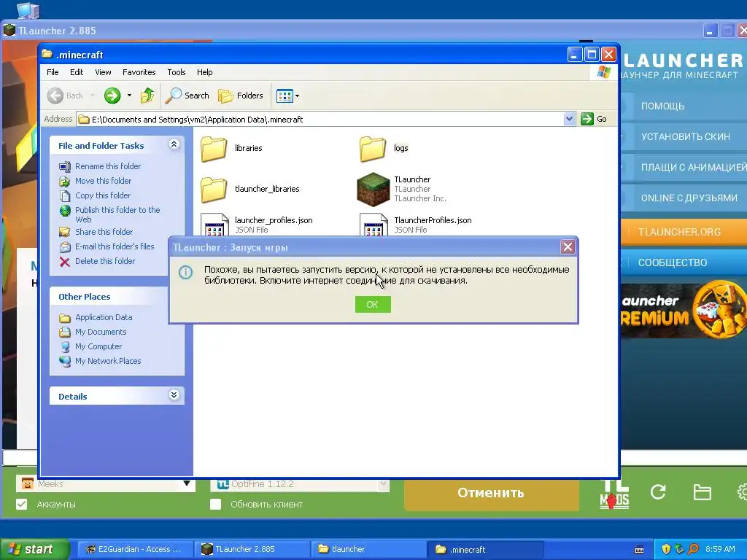747x560 pixels.
Task: Click the .minecraft folder title bar icon
Action: (47, 54)
